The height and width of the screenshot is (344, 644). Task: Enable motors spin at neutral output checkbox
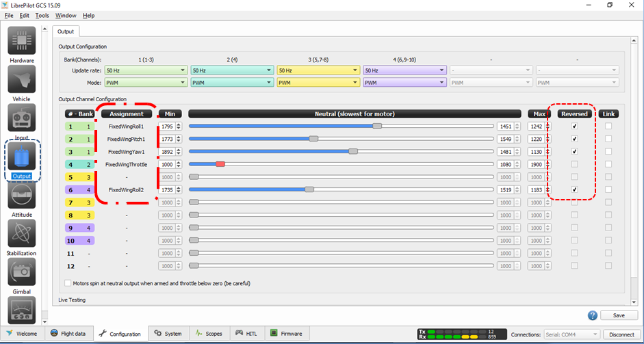click(68, 282)
